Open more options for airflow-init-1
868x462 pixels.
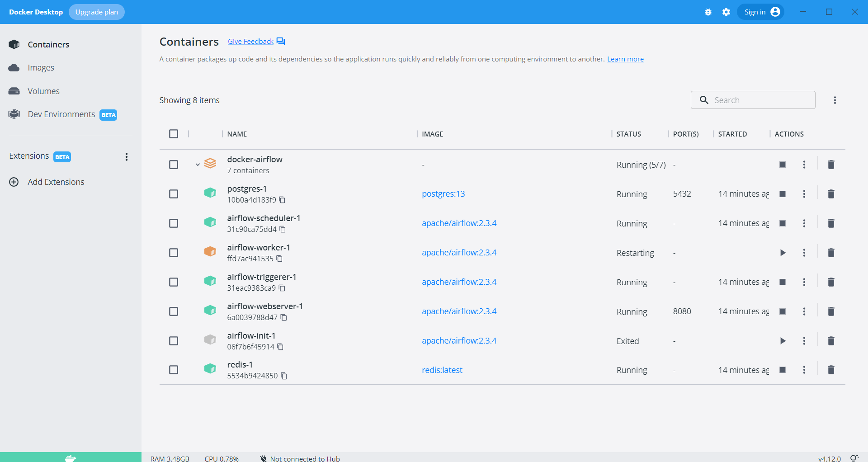(804, 341)
